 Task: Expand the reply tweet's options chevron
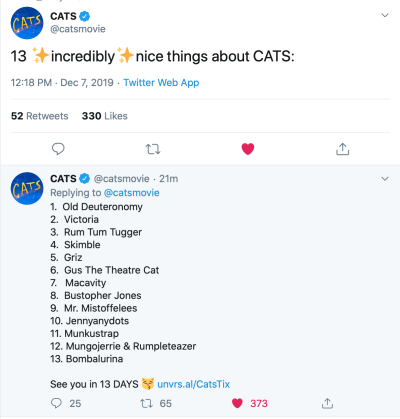tap(385, 179)
